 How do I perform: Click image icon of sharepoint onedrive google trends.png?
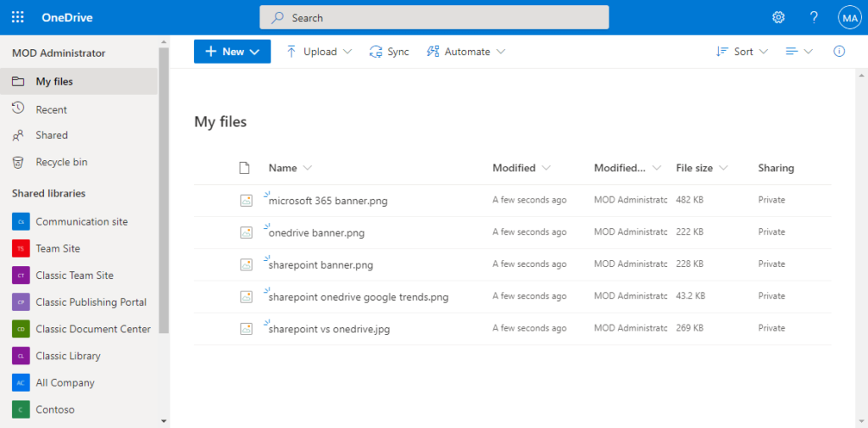point(247,297)
